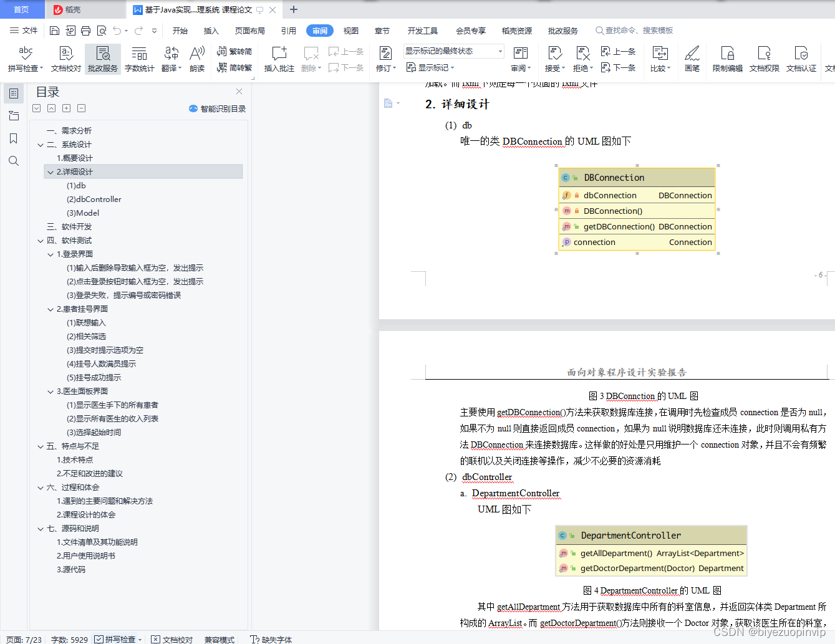Close the 目录 panel

point(239,92)
